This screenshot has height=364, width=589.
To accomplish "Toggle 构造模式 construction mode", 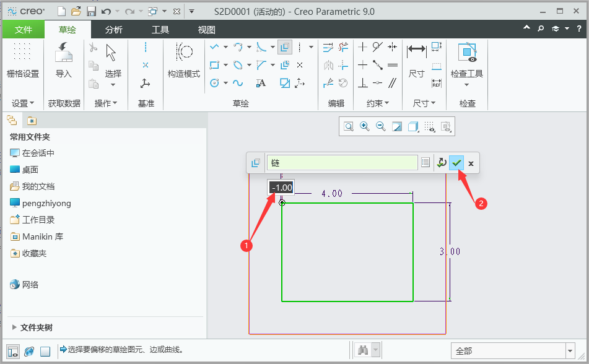I will pyautogui.click(x=184, y=60).
